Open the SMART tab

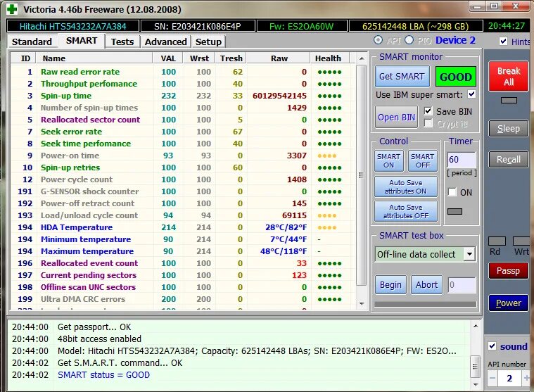pyautogui.click(x=82, y=41)
